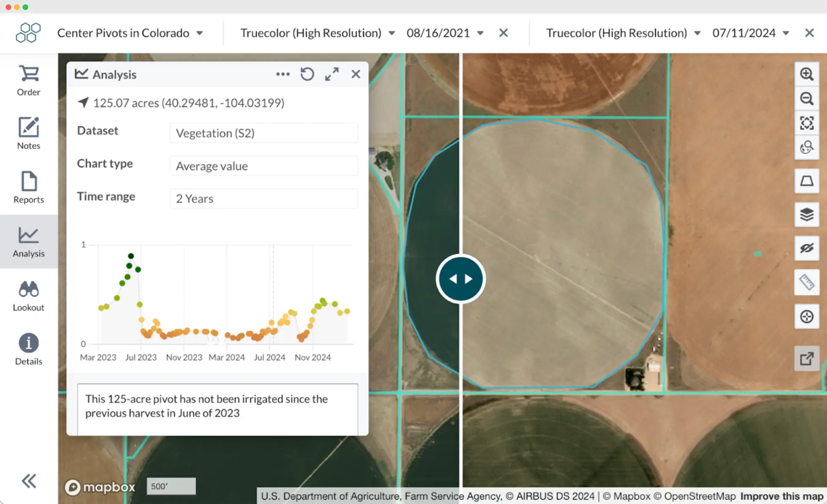Open the 07/11/2024 date dropdown

click(x=751, y=33)
